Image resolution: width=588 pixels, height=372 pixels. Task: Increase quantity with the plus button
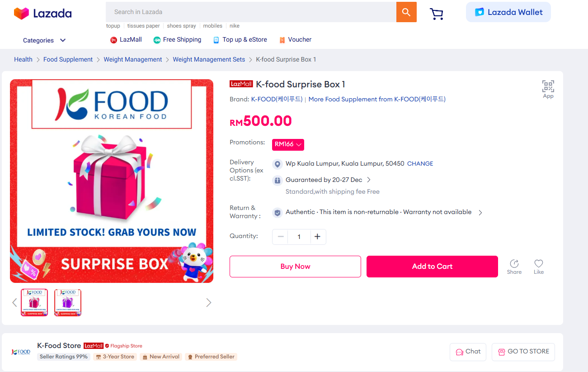tap(317, 237)
